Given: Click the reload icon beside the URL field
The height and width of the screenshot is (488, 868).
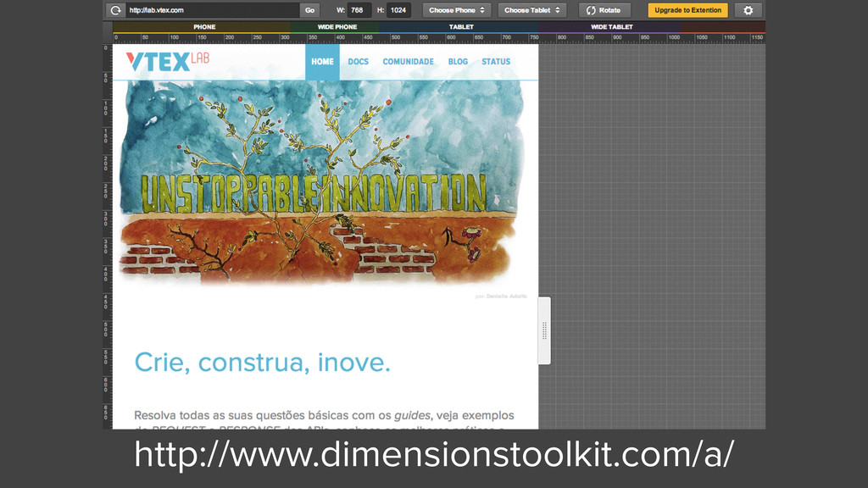Looking at the screenshot, I should pos(115,10).
